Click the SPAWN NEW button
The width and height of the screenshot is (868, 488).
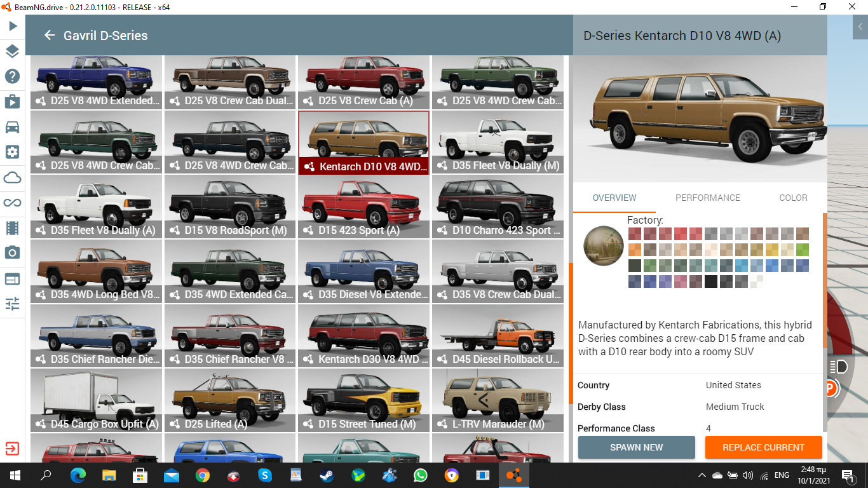click(637, 447)
